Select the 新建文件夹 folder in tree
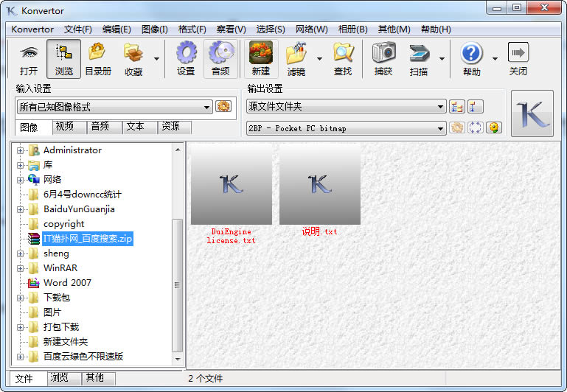 (66, 342)
